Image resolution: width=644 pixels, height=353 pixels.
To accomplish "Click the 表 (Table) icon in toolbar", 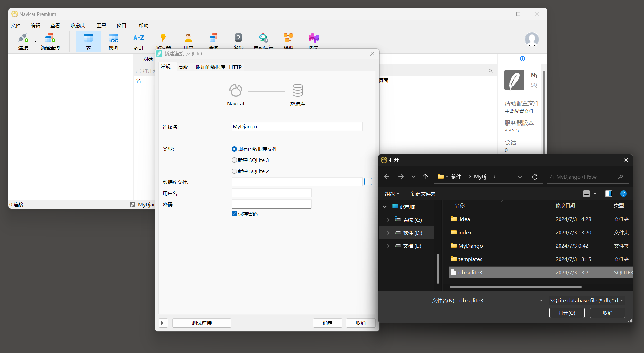I will tap(88, 40).
